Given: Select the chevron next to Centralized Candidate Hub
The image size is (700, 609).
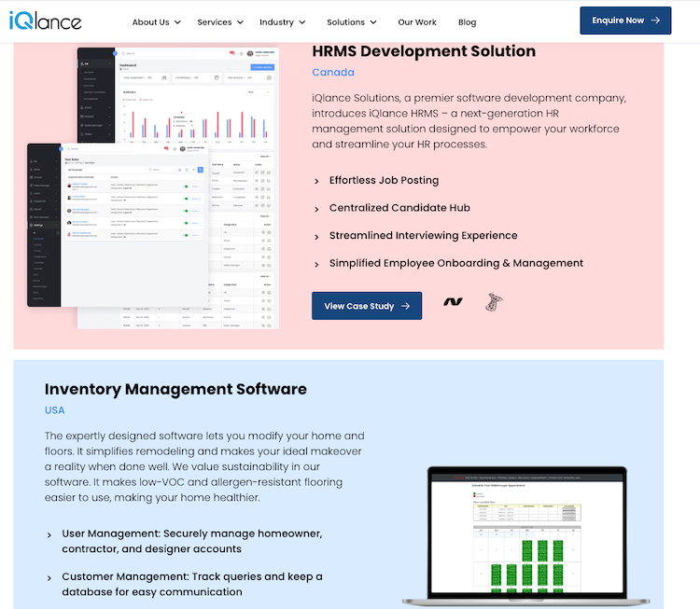Looking at the screenshot, I should tap(316, 209).
